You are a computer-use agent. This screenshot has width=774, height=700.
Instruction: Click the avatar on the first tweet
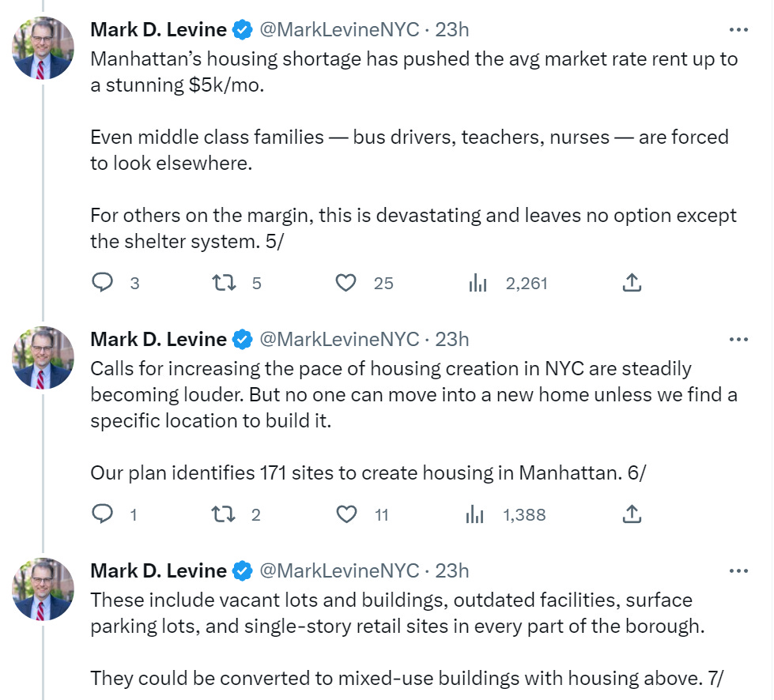pyautogui.click(x=43, y=48)
